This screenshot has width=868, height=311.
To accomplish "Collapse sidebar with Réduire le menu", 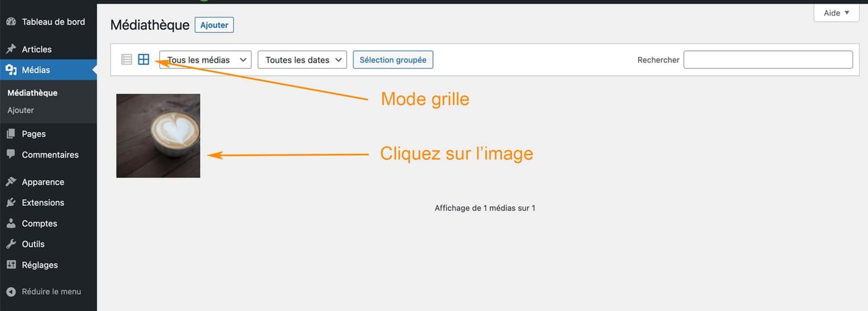I will pyautogui.click(x=48, y=291).
